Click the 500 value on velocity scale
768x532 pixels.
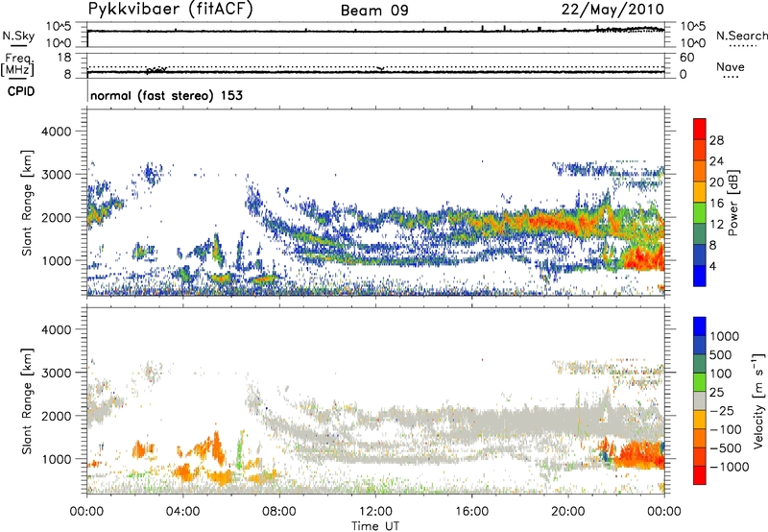(x=723, y=355)
